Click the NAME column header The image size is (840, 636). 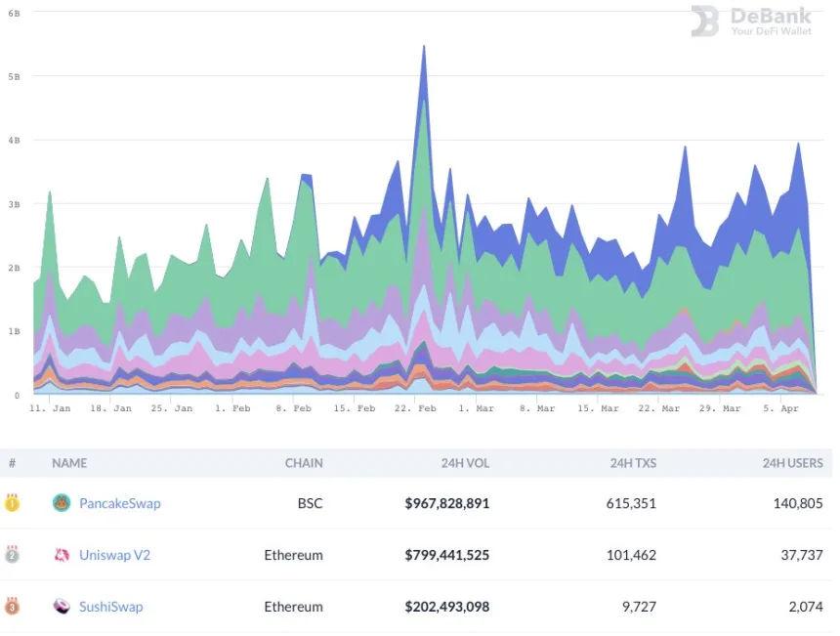tap(69, 463)
